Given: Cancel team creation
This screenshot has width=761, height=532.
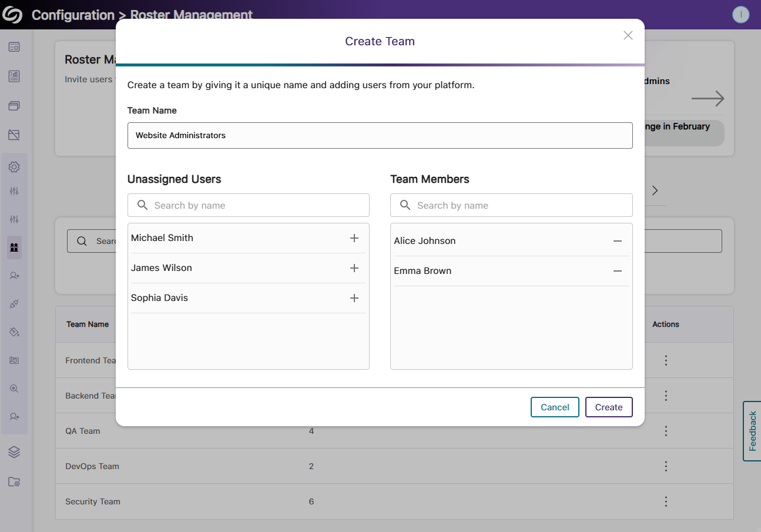Looking at the screenshot, I should tap(554, 407).
